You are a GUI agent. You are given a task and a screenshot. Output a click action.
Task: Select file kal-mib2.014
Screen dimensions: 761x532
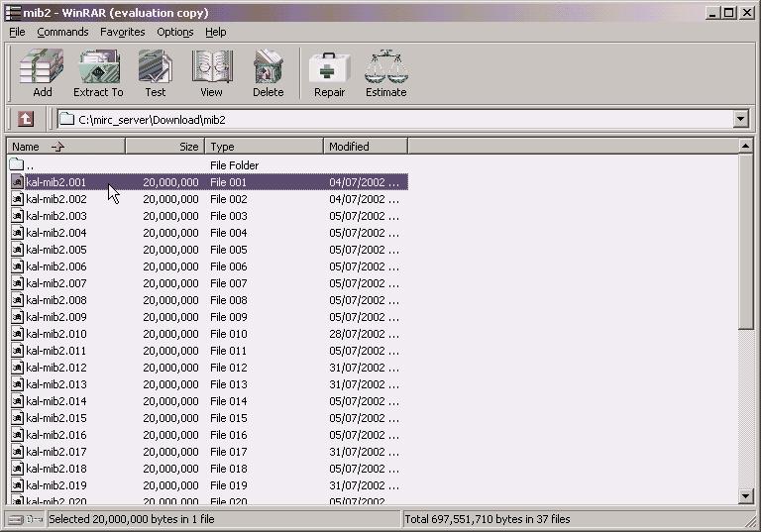tap(56, 401)
